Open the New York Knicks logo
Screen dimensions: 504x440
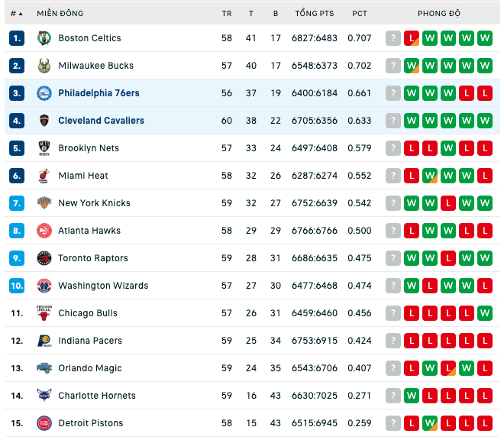click(x=44, y=203)
